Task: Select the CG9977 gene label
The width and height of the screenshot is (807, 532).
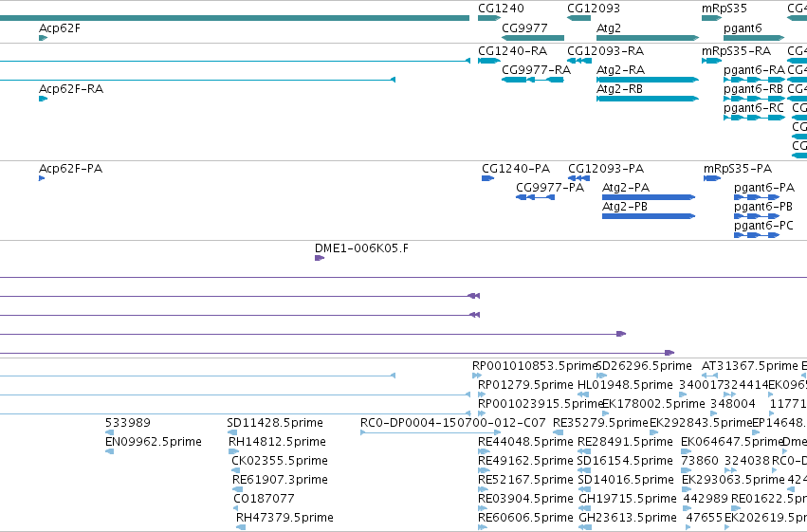Action: (x=524, y=28)
